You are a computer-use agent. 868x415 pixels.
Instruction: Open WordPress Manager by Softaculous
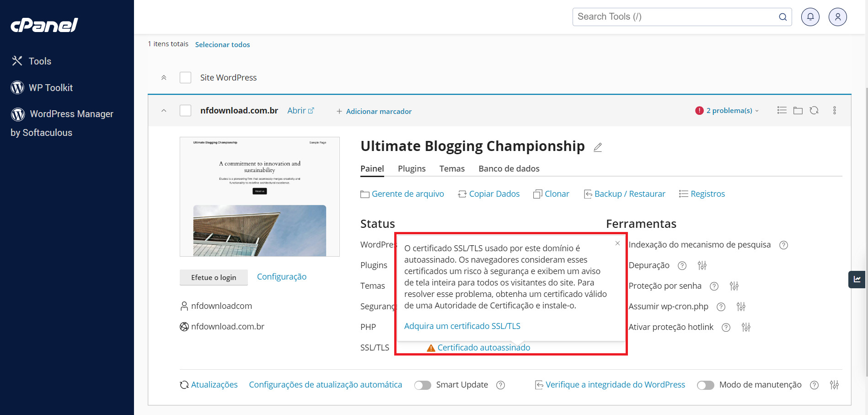(62, 123)
